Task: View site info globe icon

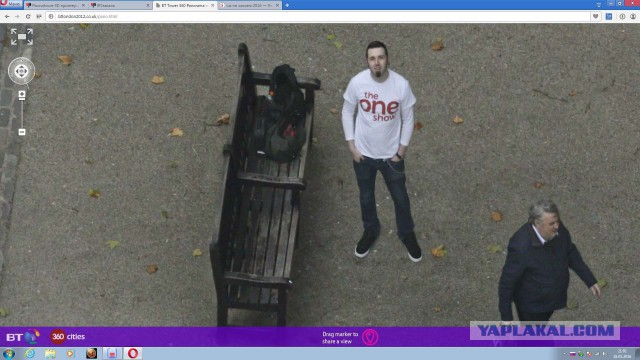Action: pyautogui.click(x=51, y=16)
